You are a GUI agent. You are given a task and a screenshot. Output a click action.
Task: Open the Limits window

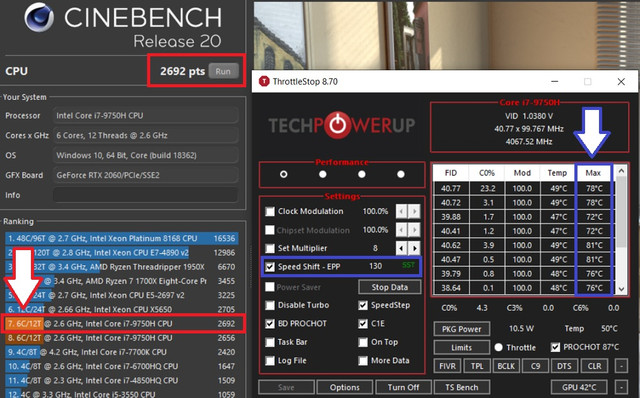coord(462,347)
